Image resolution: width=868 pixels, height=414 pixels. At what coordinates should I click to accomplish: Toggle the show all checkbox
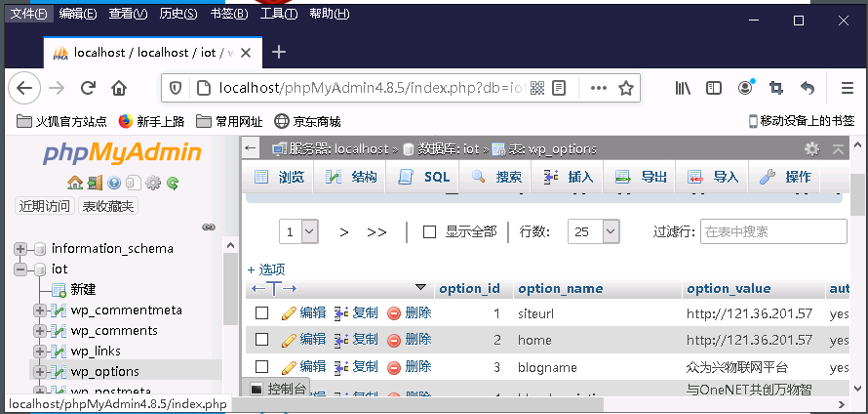pyautogui.click(x=429, y=231)
